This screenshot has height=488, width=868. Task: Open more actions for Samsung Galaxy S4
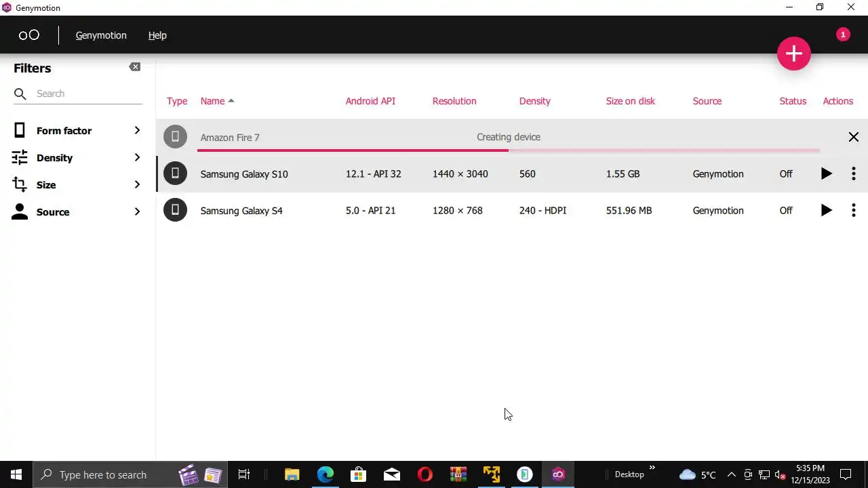point(853,211)
